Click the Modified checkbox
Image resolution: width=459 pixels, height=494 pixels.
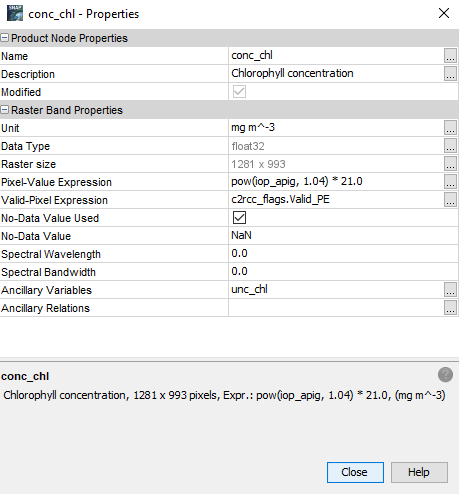pyautogui.click(x=239, y=92)
